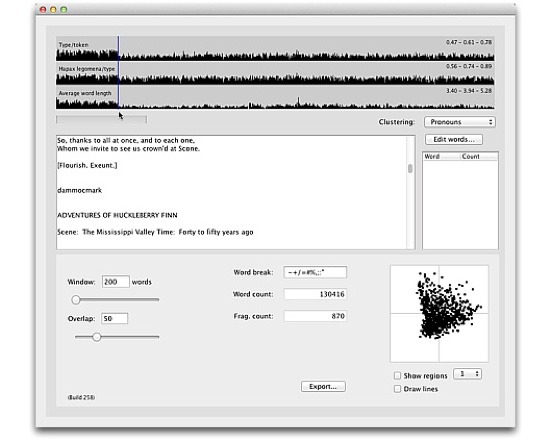This screenshot has height=440, width=550.
Task: Click the '(Build 258)' label
Action: [x=81, y=398]
